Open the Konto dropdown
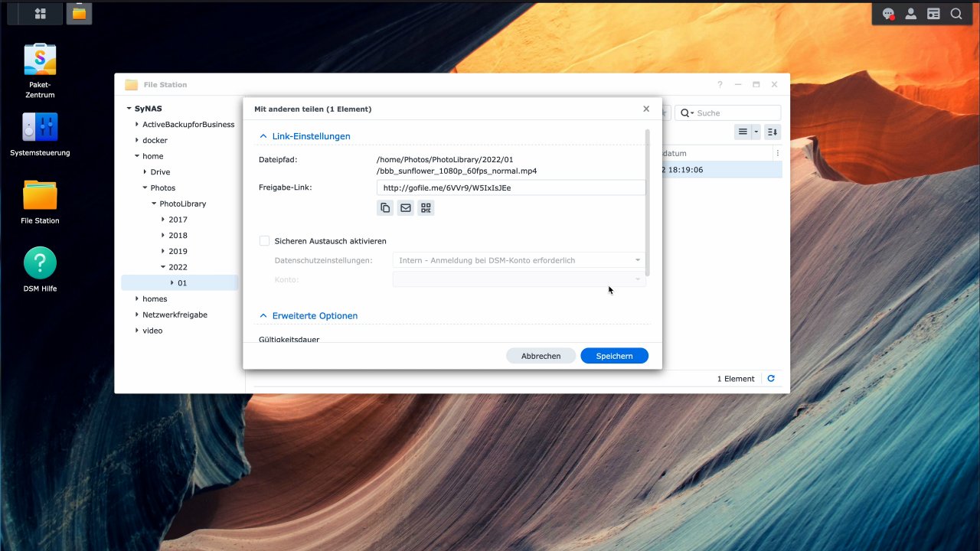The height and width of the screenshot is (551, 980). tap(519, 279)
